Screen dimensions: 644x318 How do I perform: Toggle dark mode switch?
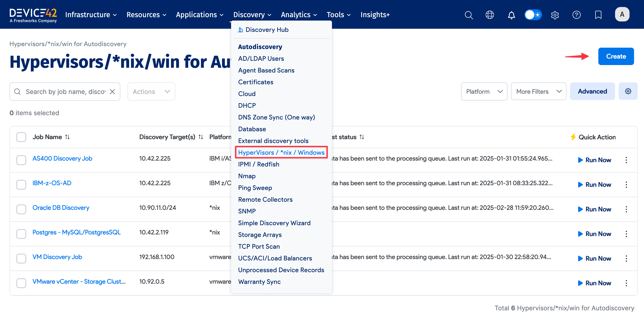click(533, 15)
